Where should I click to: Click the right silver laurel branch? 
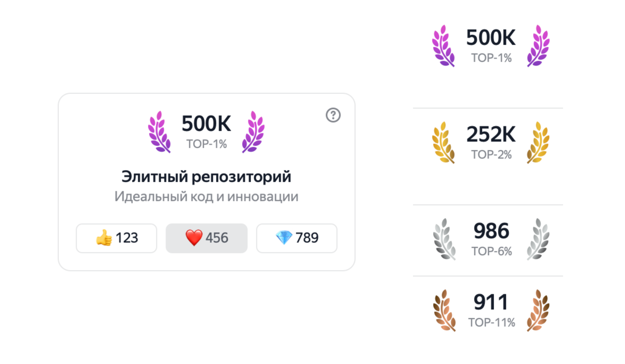[538, 239]
